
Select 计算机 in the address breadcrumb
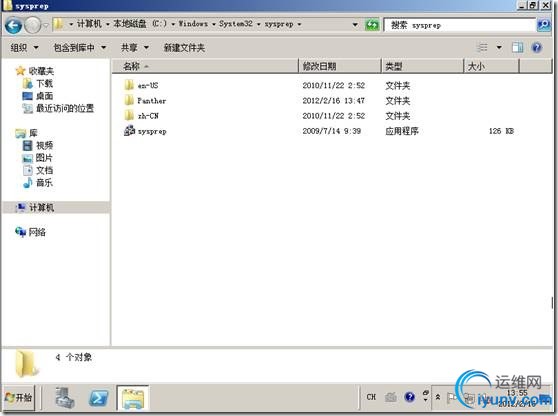point(89,24)
